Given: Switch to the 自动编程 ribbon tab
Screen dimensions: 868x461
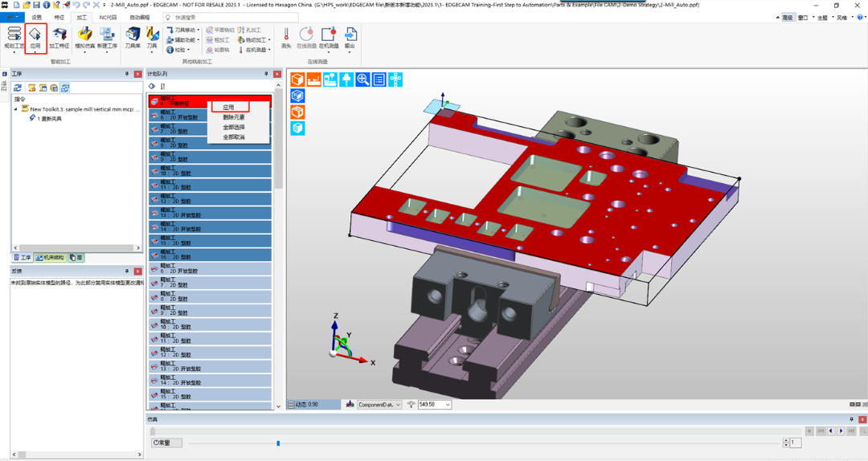Looking at the screenshot, I should click(140, 18).
